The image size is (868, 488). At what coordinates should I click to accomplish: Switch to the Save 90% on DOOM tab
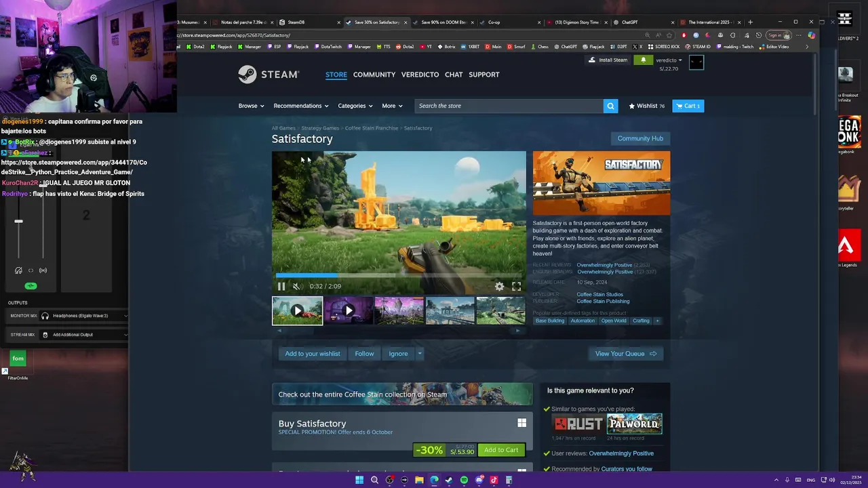point(443,22)
